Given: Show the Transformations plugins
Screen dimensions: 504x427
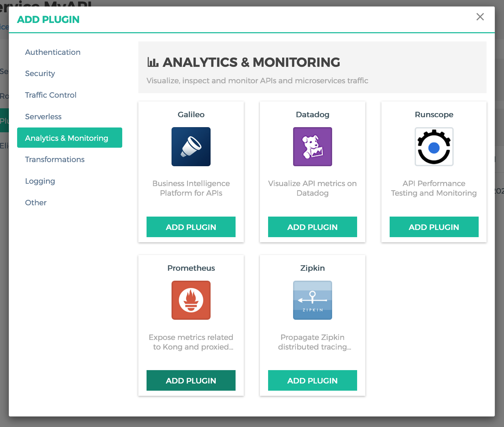Looking at the screenshot, I should point(55,159).
